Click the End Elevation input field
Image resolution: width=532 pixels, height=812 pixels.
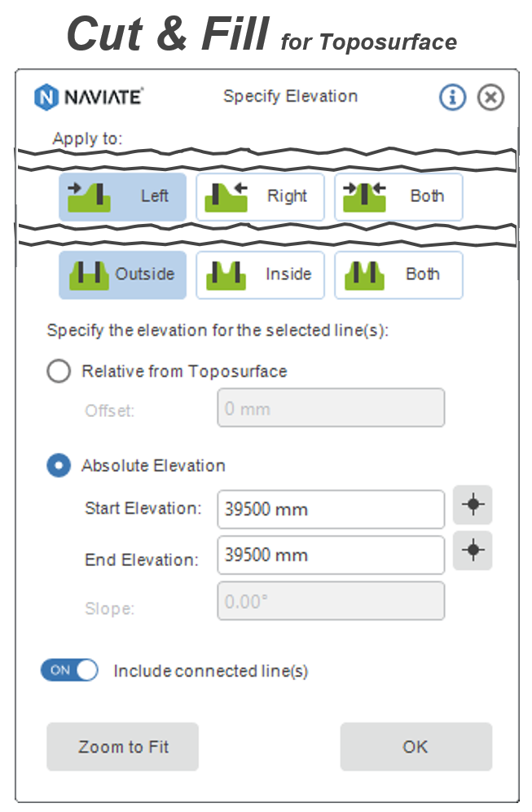click(x=330, y=555)
